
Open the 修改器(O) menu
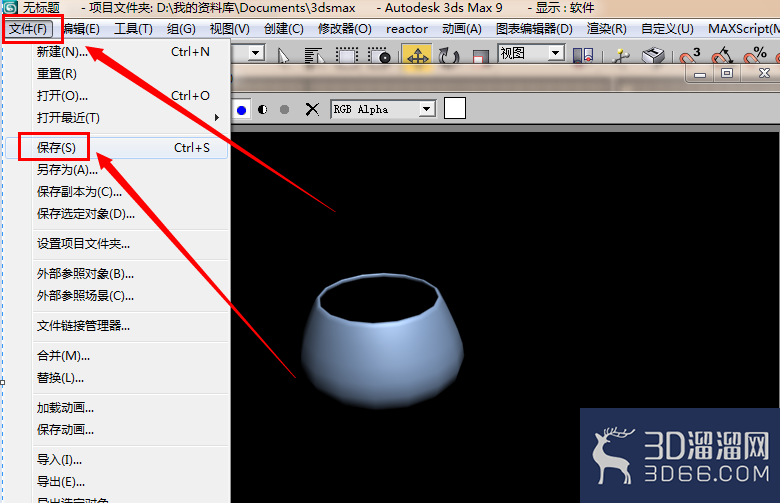click(345, 29)
